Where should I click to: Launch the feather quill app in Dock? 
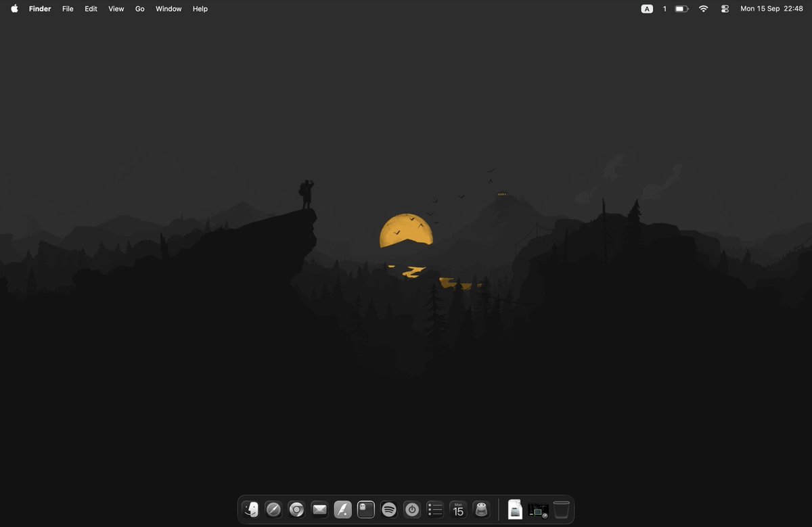[x=343, y=509]
